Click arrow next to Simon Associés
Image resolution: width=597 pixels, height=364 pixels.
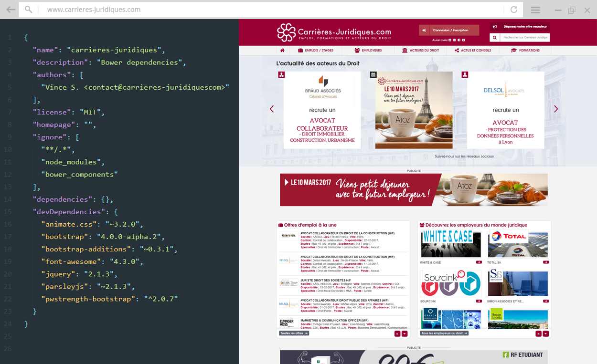546,301
